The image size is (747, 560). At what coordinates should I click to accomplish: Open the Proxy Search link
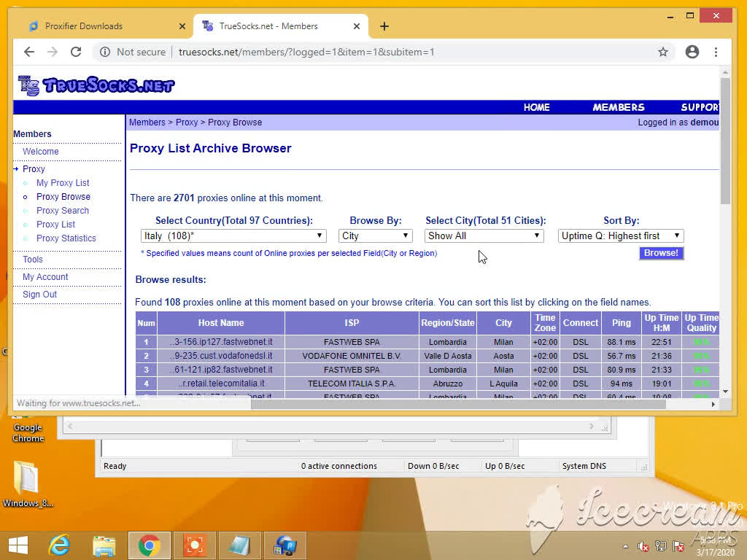point(63,211)
